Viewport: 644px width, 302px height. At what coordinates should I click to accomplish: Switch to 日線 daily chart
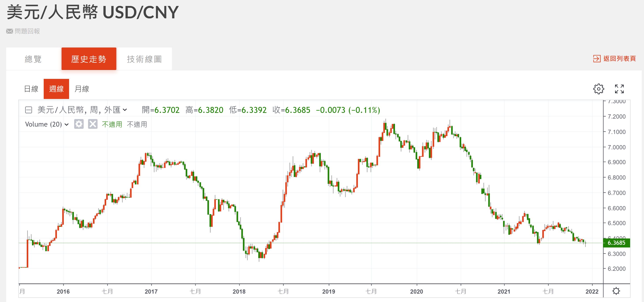31,89
